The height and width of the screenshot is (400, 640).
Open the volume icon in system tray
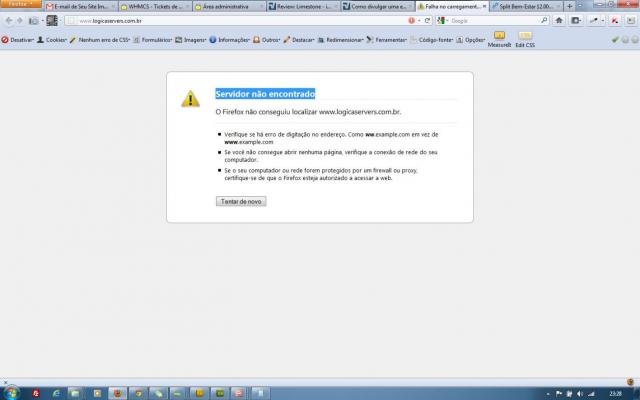(x=580, y=393)
